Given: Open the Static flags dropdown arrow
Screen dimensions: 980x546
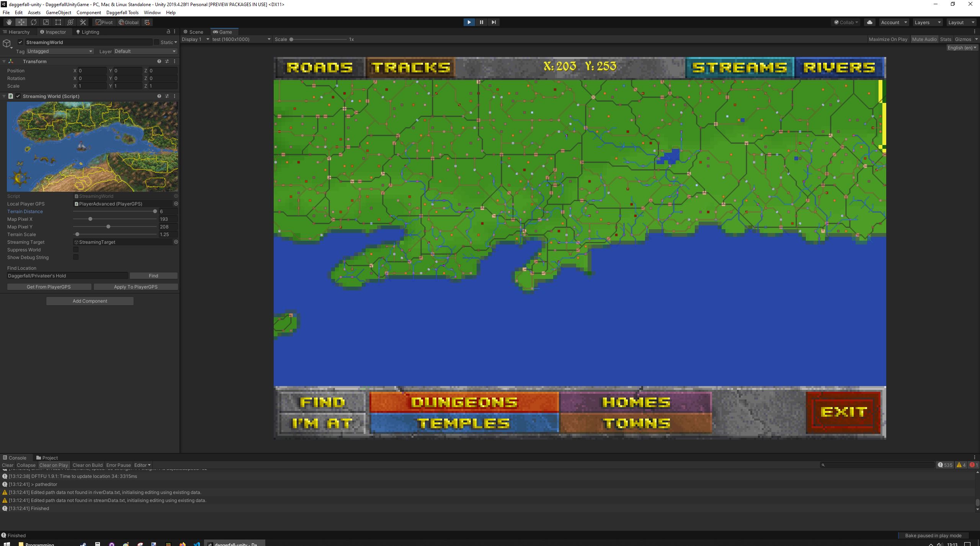Looking at the screenshot, I should tap(175, 42).
